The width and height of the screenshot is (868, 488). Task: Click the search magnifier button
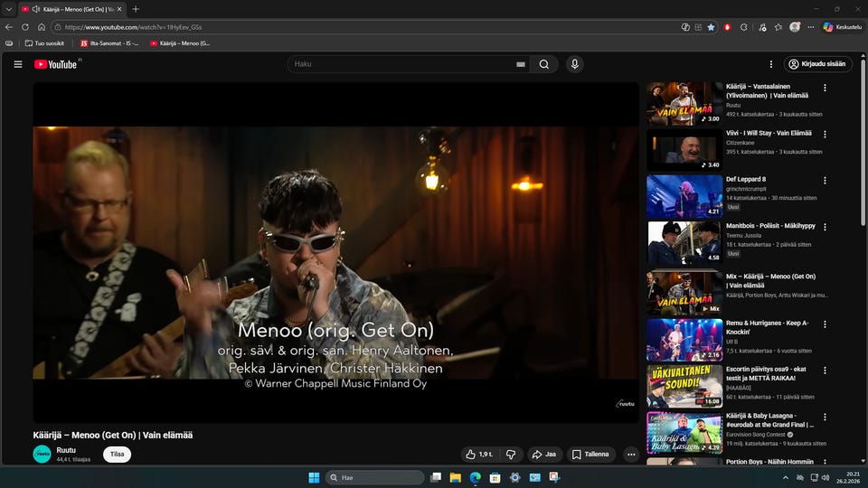pyautogui.click(x=544, y=64)
